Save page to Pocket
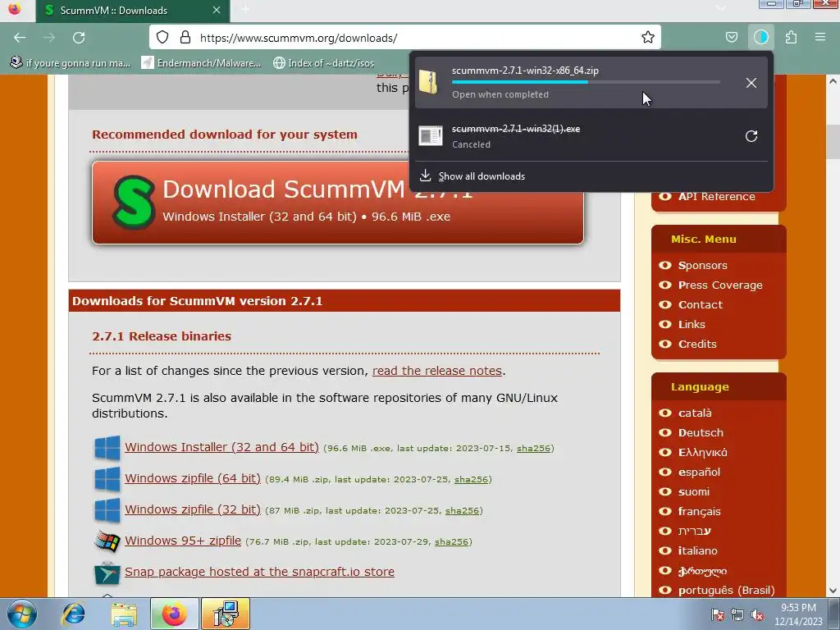 [x=731, y=38]
